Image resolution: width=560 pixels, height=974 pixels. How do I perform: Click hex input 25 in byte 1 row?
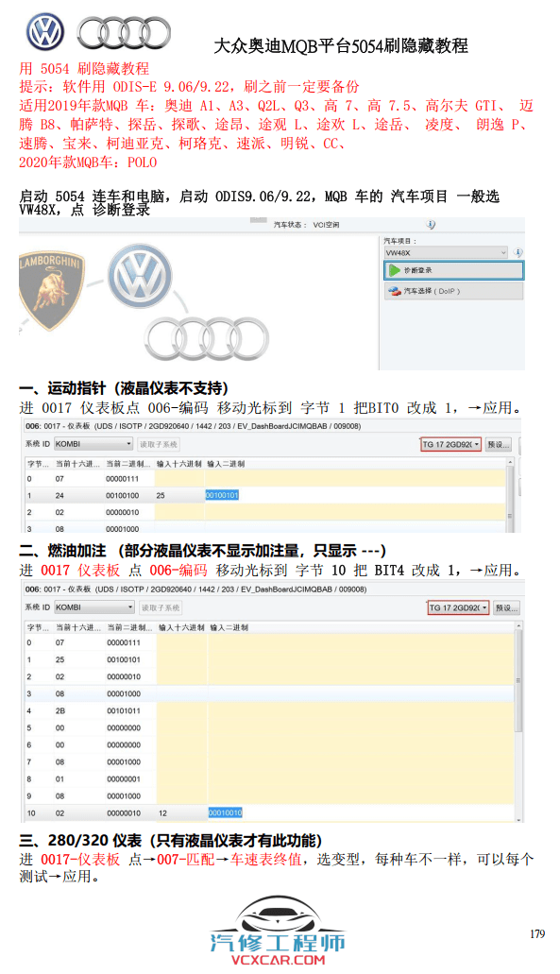point(161,496)
